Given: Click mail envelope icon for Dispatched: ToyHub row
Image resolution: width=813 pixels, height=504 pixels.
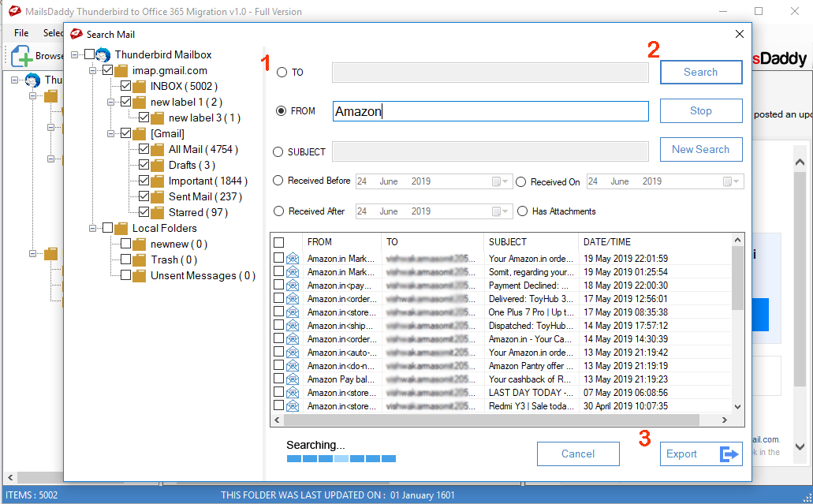Looking at the screenshot, I should tap(293, 326).
